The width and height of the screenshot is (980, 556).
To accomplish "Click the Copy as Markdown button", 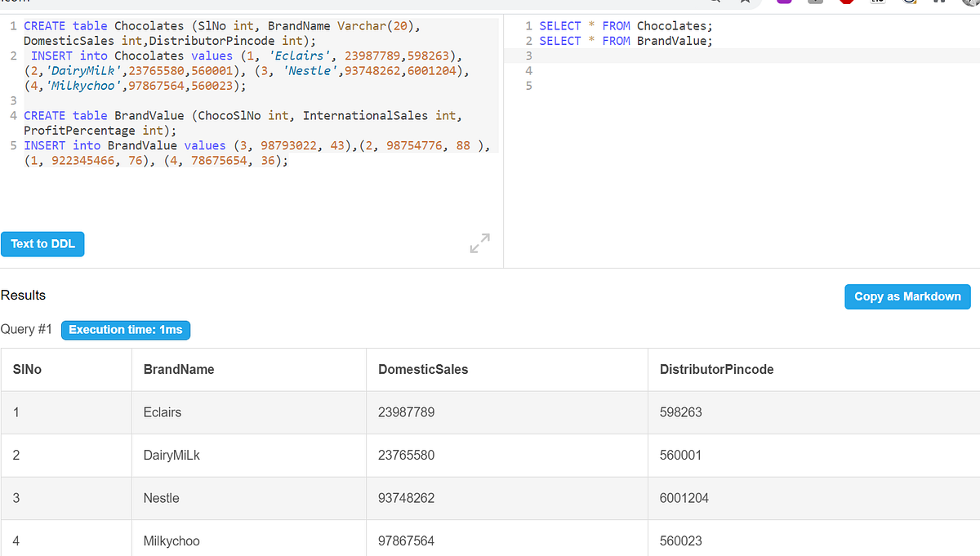I will 907,296.
